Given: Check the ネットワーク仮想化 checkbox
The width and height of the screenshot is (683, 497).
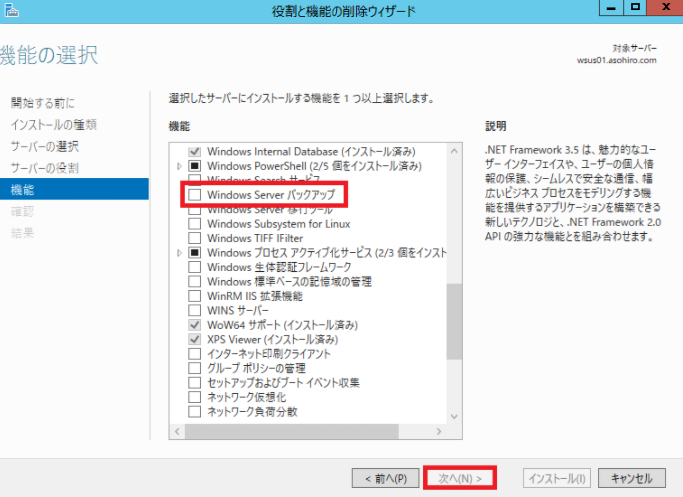Looking at the screenshot, I should (194, 397).
